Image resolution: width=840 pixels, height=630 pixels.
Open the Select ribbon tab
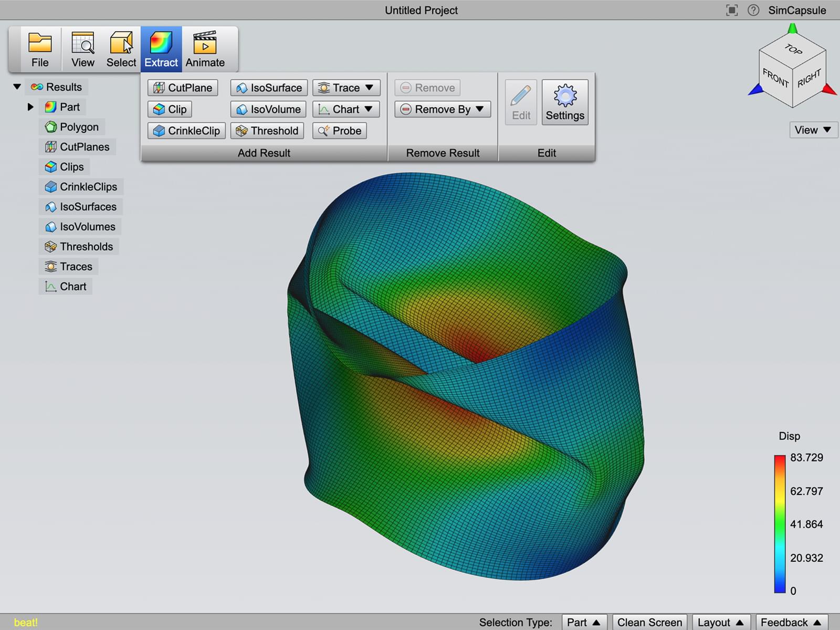[x=121, y=49]
